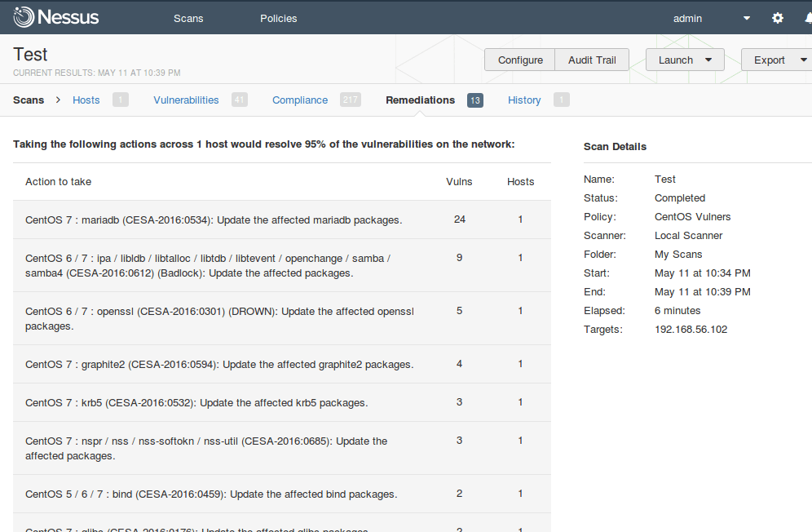The width and height of the screenshot is (812, 532).
Task: Open the Hosts tab
Action: point(86,100)
